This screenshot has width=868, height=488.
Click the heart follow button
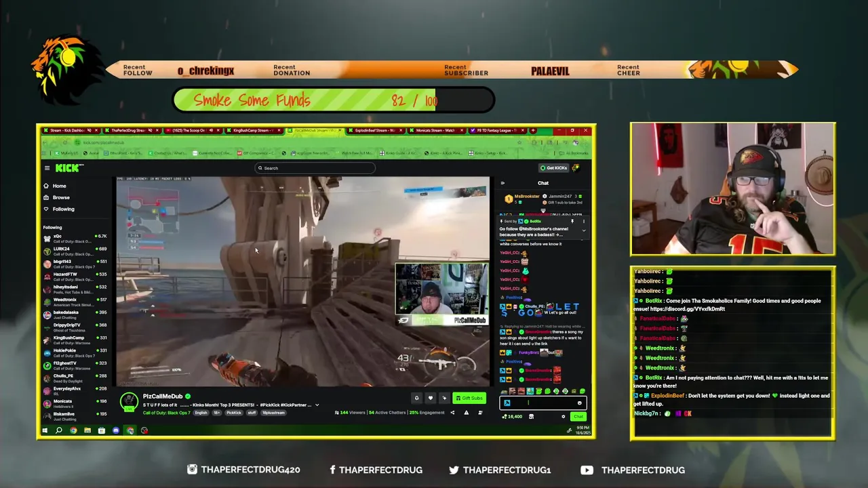click(430, 398)
